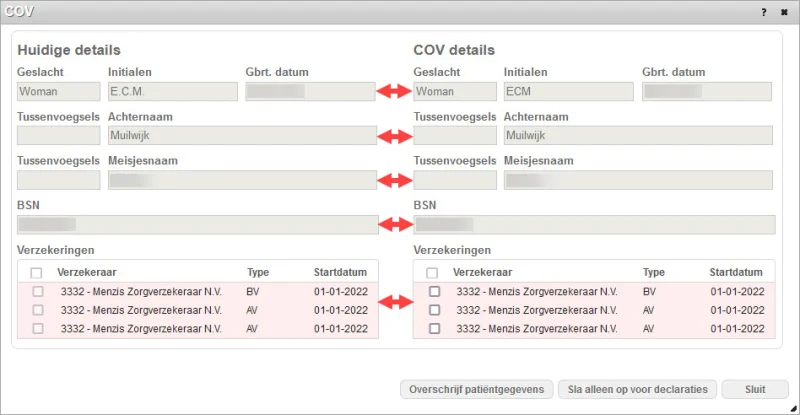800x415 pixels.
Task: Click the red arrow between the BSN fields
Action: click(395, 225)
